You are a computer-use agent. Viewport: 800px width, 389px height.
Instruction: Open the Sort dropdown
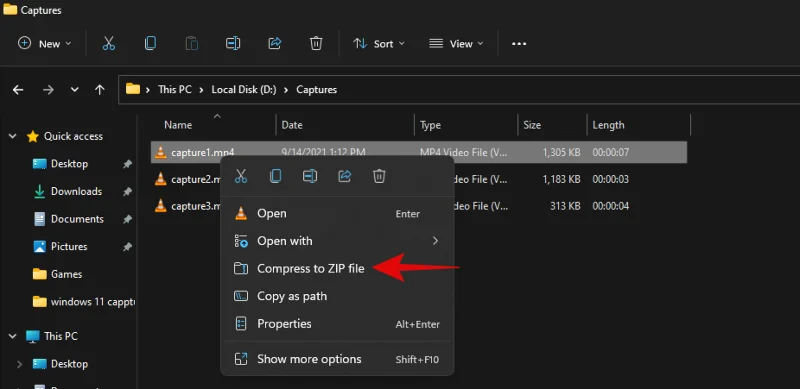click(379, 44)
